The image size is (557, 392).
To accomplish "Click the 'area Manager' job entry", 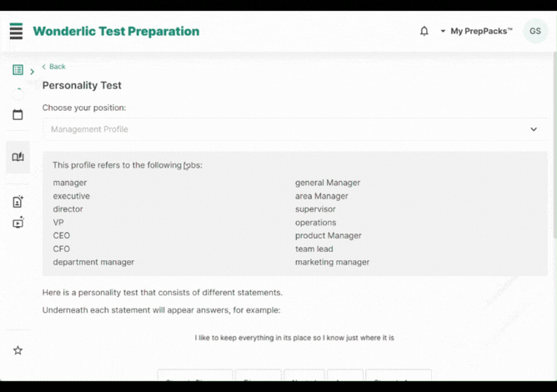I will pos(322,196).
